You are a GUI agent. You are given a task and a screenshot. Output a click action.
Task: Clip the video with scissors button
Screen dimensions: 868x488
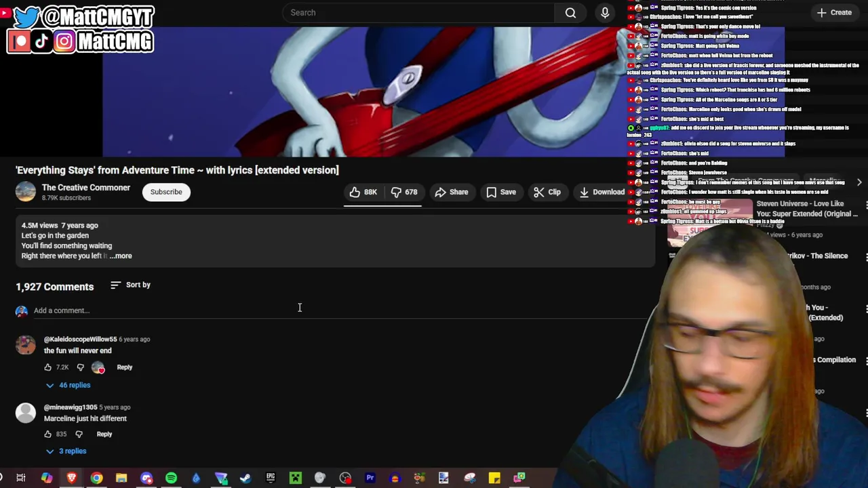[x=547, y=192]
